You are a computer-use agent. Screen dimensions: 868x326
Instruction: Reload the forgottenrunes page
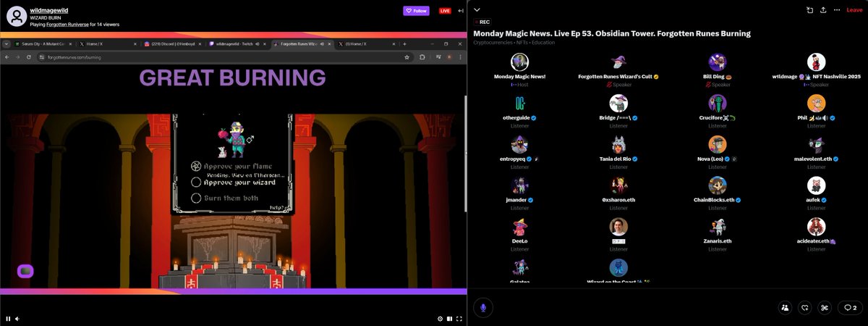click(28, 57)
